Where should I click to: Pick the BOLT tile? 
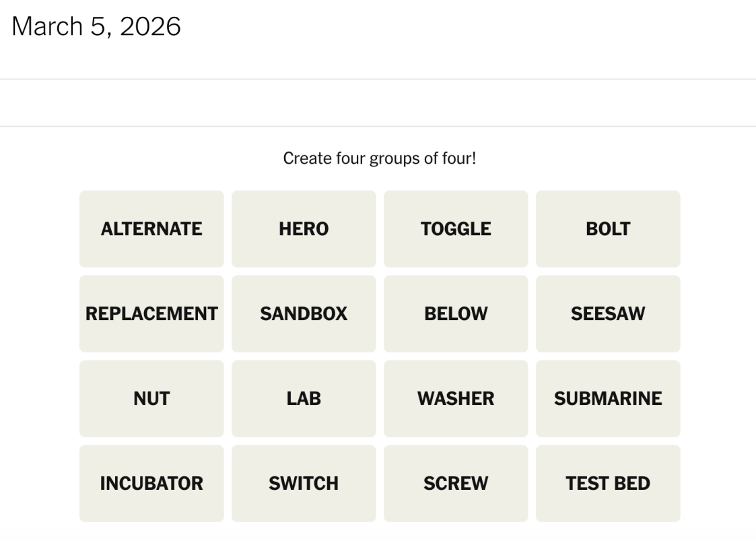(608, 228)
